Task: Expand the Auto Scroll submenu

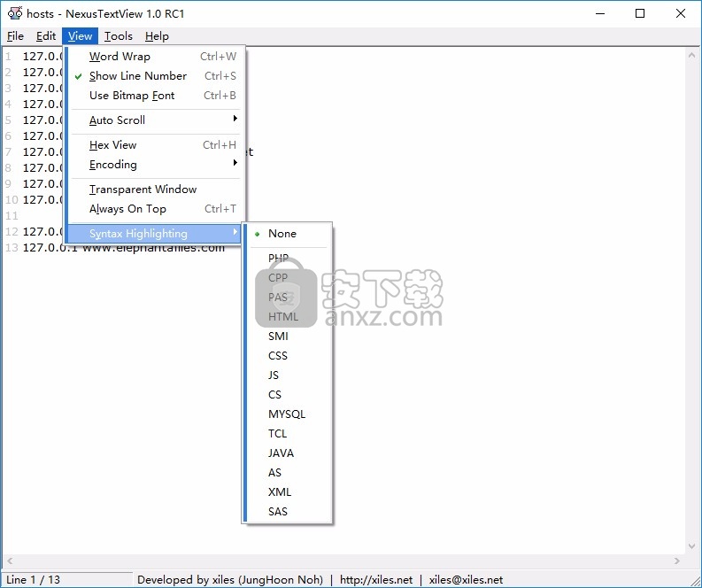Action: 155,120
